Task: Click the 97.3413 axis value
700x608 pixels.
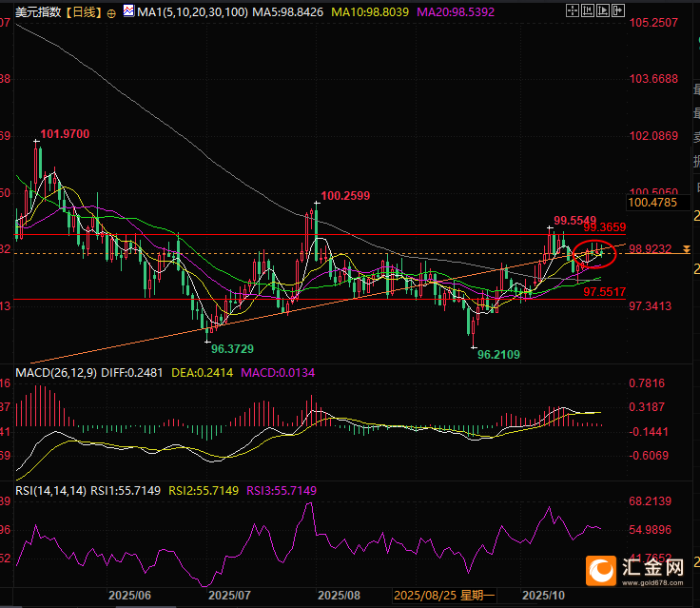Action: tap(650, 306)
